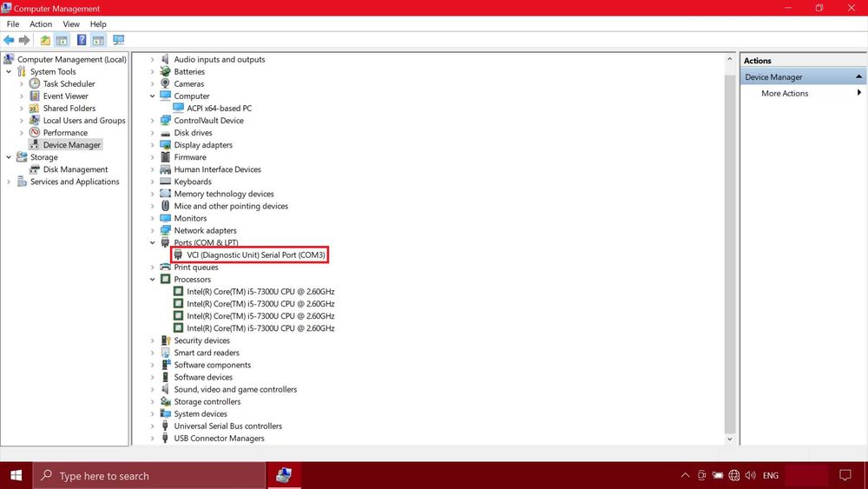The width and height of the screenshot is (868, 489).
Task: Collapse the Storage node in tree
Action: click(9, 157)
